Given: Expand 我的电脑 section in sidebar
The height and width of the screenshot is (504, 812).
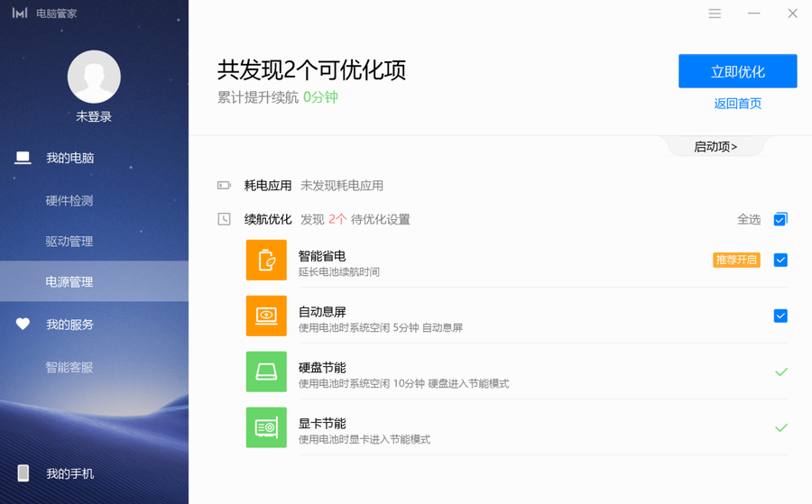Looking at the screenshot, I should (69, 158).
